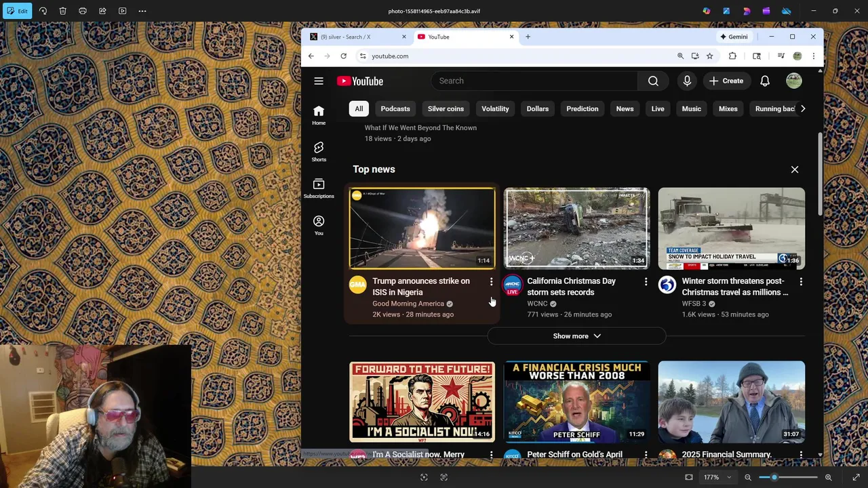
Task: Open Subscriptions in YouTube sidebar
Action: click(x=319, y=188)
